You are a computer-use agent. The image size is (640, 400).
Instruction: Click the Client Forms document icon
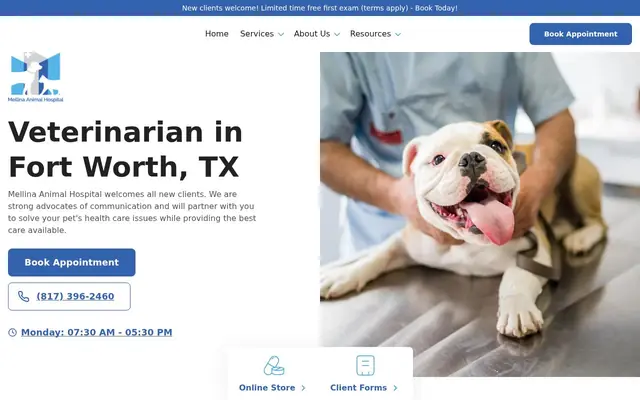[x=365, y=365]
